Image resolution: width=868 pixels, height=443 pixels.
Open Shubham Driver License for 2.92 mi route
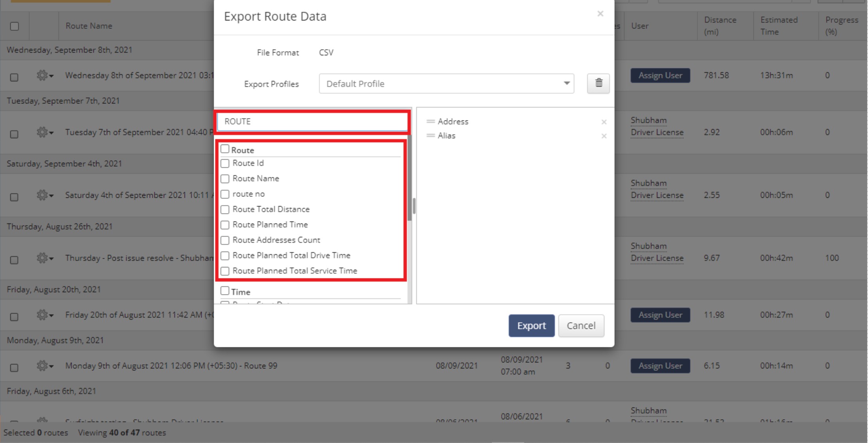pos(657,126)
